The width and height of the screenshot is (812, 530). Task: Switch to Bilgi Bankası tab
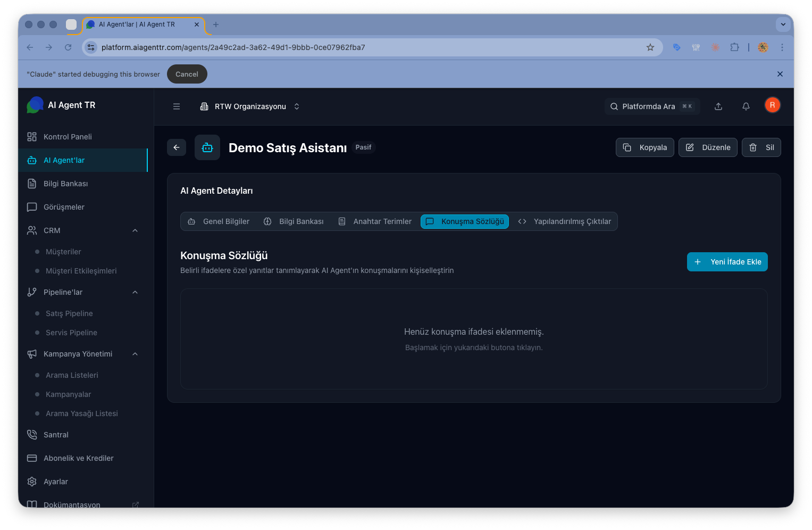pyautogui.click(x=294, y=221)
